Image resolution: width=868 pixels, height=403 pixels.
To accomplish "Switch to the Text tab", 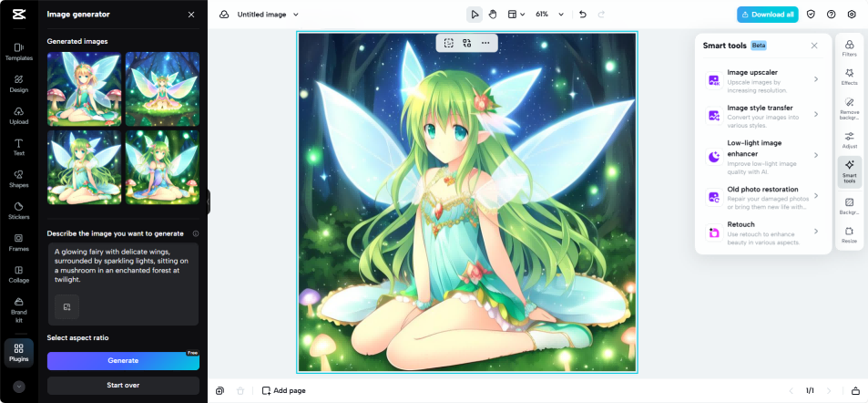I will pyautogui.click(x=18, y=147).
